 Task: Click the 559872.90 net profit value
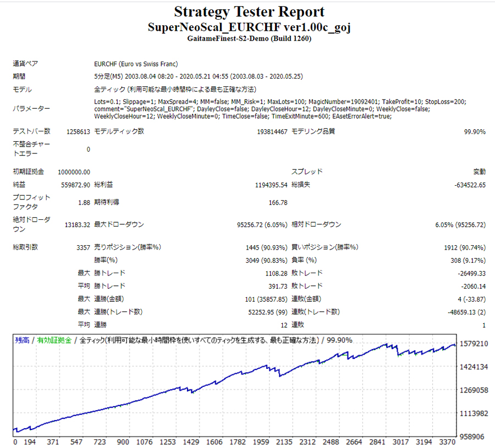click(x=75, y=185)
